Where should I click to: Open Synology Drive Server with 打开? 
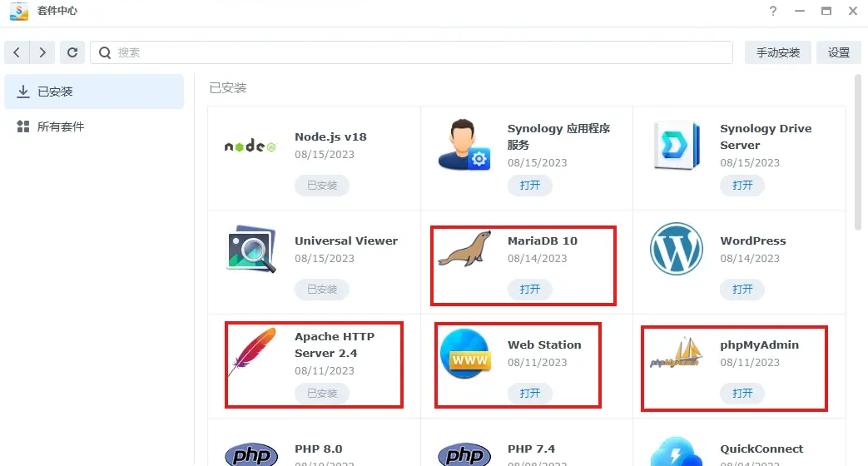[742, 186]
